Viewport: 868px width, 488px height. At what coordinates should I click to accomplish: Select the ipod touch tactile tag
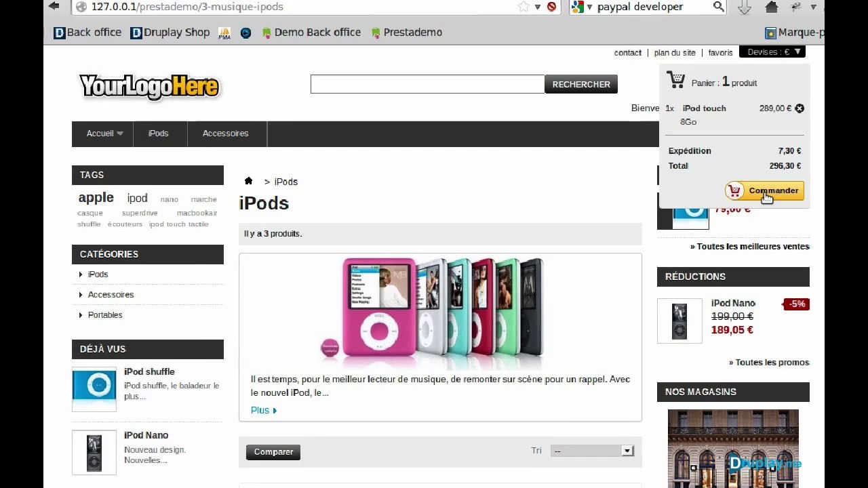click(179, 224)
